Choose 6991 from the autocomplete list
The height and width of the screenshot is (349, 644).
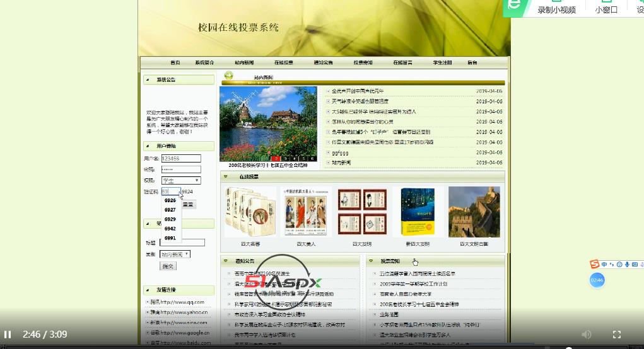click(x=170, y=238)
